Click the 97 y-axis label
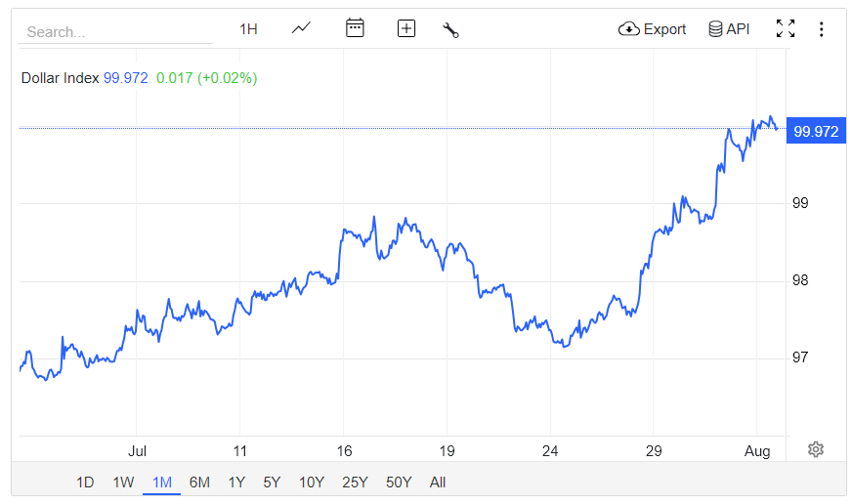The height and width of the screenshot is (504, 852). pos(800,357)
